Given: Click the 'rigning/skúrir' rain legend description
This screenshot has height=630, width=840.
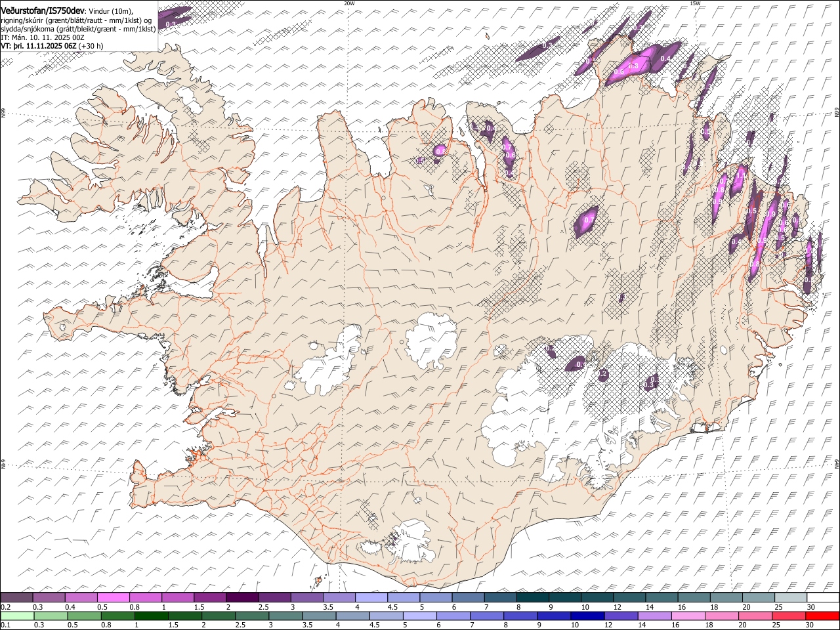Looking at the screenshot, I should tap(23, 20).
